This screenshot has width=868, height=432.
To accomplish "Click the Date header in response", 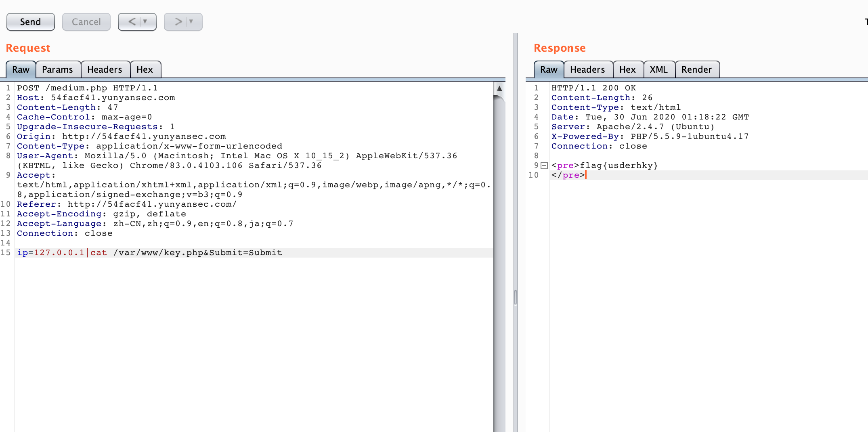I will coord(650,117).
